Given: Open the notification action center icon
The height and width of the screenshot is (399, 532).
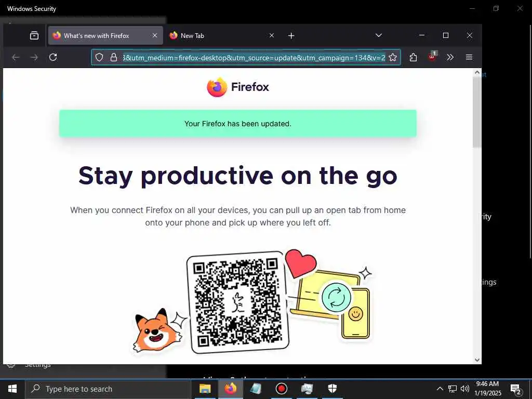Looking at the screenshot, I should (516, 389).
